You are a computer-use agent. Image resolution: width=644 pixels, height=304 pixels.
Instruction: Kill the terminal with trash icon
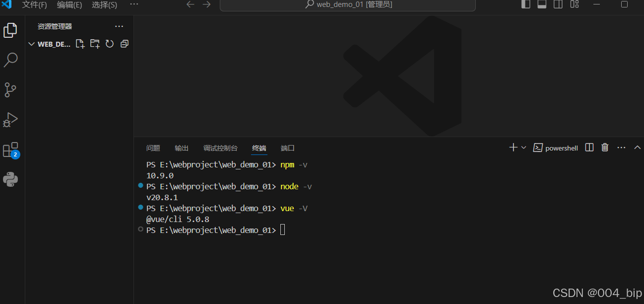tap(605, 148)
